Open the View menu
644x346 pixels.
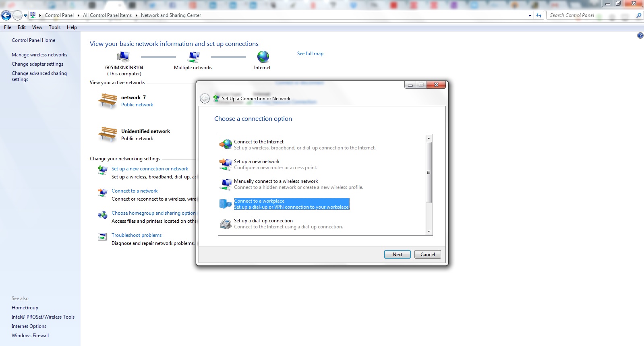pos(37,27)
